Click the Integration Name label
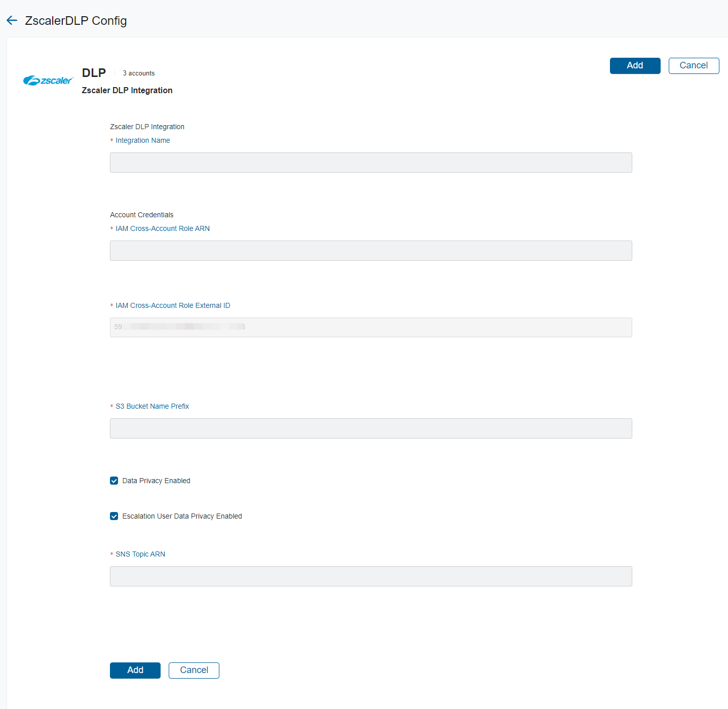The width and height of the screenshot is (728, 709). point(142,140)
